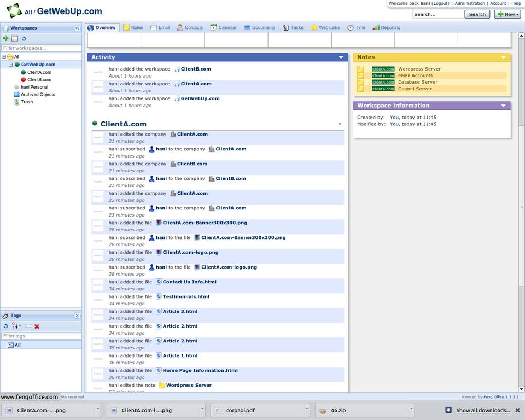Collapse the Tags panel
Screen dimensions: 525x420
pos(77,316)
